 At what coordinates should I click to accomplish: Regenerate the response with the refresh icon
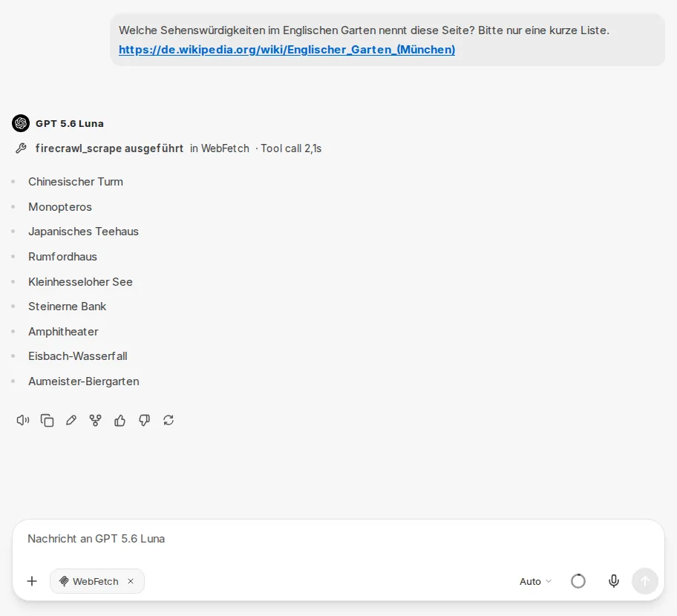pyautogui.click(x=169, y=420)
